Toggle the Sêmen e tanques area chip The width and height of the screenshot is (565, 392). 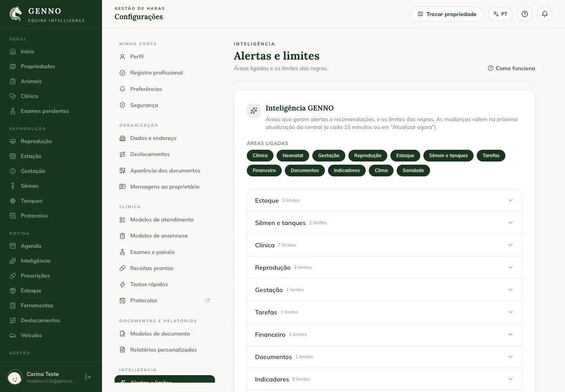[x=448, y=156]
